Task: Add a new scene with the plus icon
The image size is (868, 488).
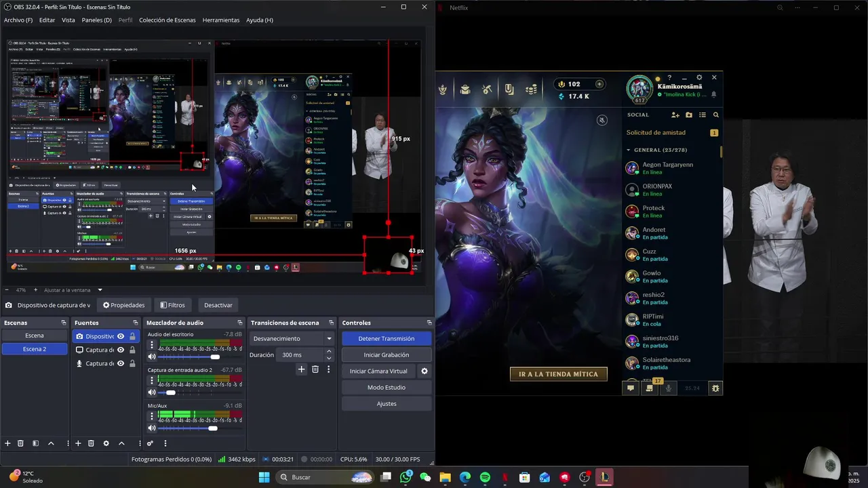Action: click(x=7, y=443)
